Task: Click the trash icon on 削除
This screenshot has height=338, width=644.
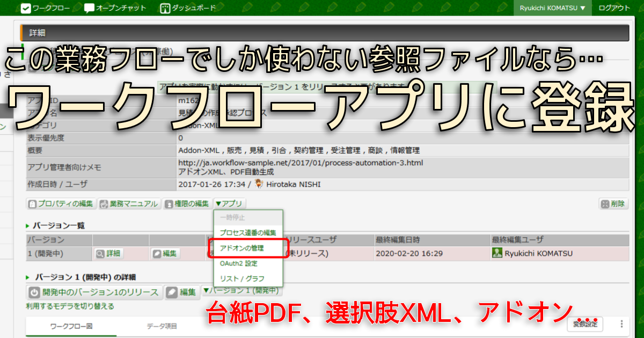Action: click(605, 204)
